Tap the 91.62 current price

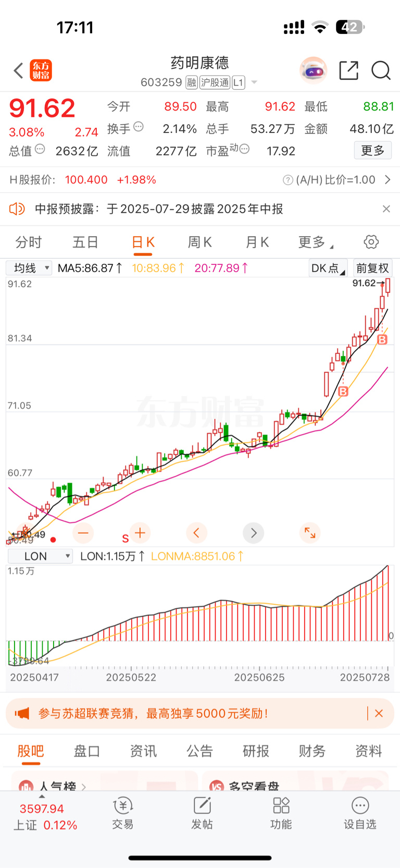click(42, 108)
